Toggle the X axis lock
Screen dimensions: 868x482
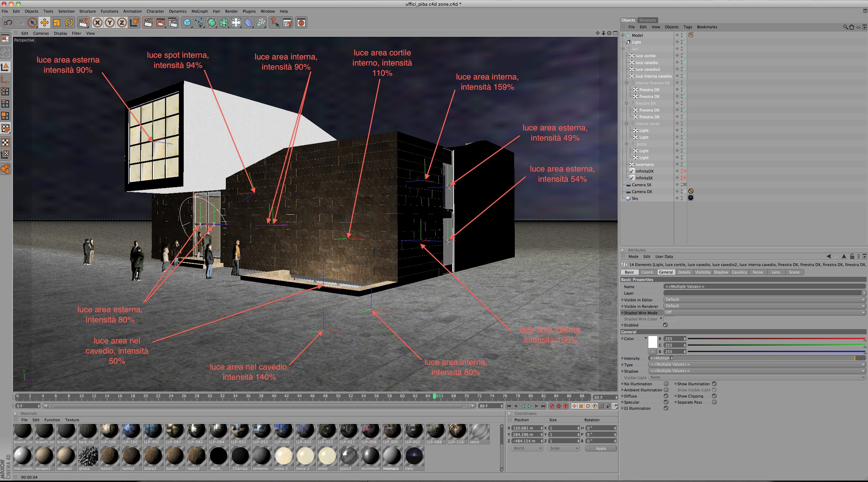coord(97,23)
